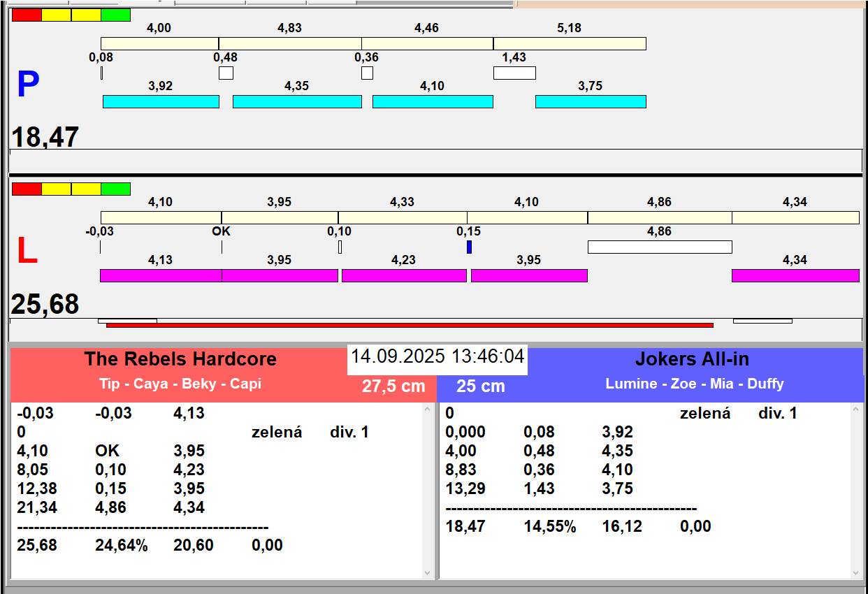The height and width of the screenshot is (594, 868).
Task: Click the OK cell in Rebels list
Action: 108,451
